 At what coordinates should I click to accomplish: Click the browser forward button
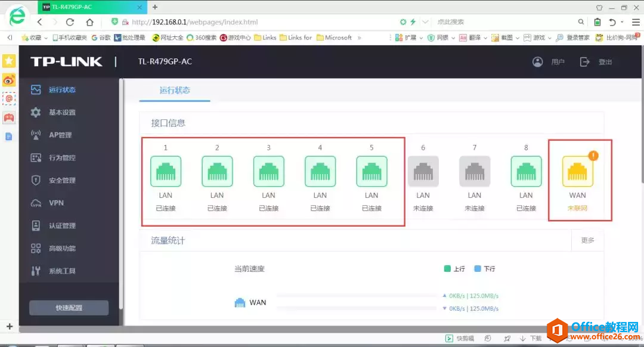55,22
